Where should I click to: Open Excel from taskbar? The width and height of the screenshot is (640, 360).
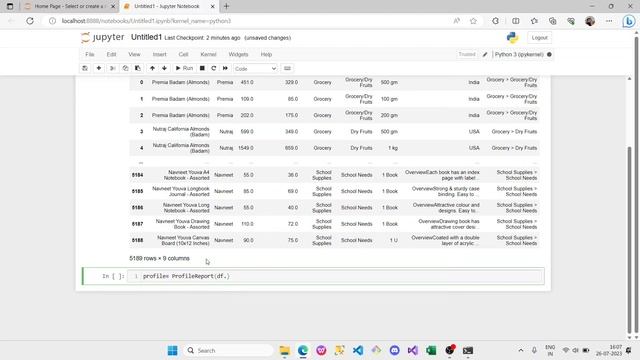coord(431,351)
